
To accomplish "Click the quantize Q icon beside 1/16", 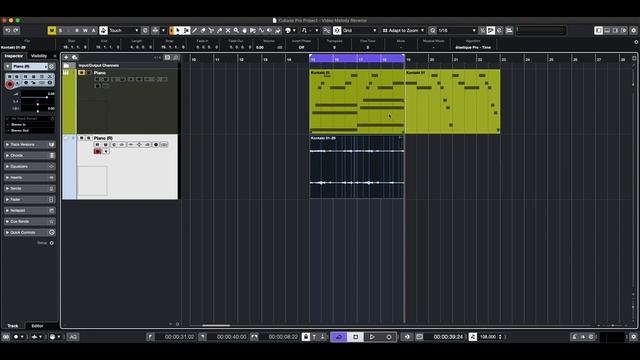I will [433, 31].
